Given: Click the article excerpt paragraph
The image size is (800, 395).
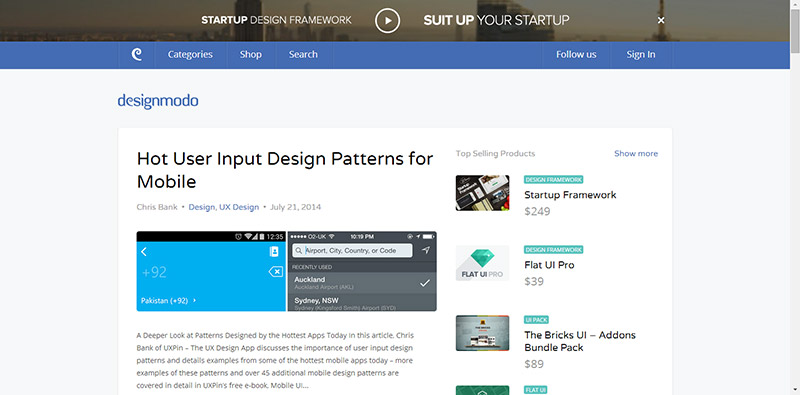Looking at the screenshot, I should pyautogui.click(x=276, y=360).
